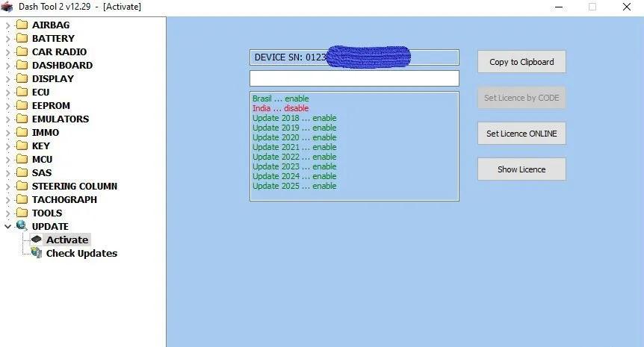Click Set Licence ONLINE button

click(x=521, y=134)
